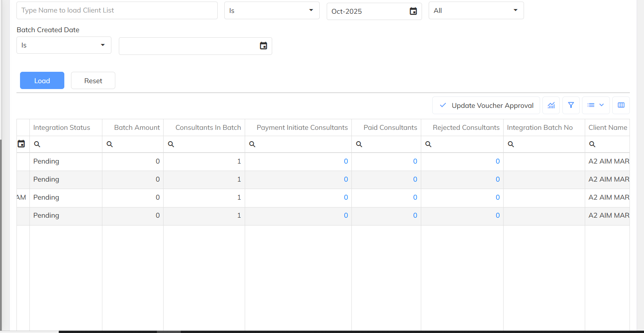Image resolution: width=644 pixels, height=333 pixels.
Task: Click the search icon under Integration Status
Action: tap(37, 144)
